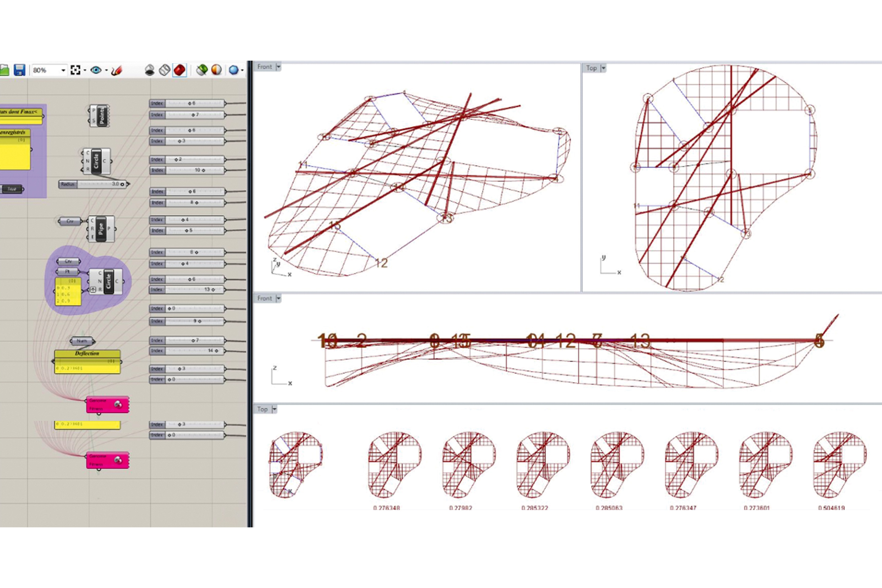Viewport: 882px width, 588px height.
Task: Click green selected-only preview icon
Action: coord(202,70)
